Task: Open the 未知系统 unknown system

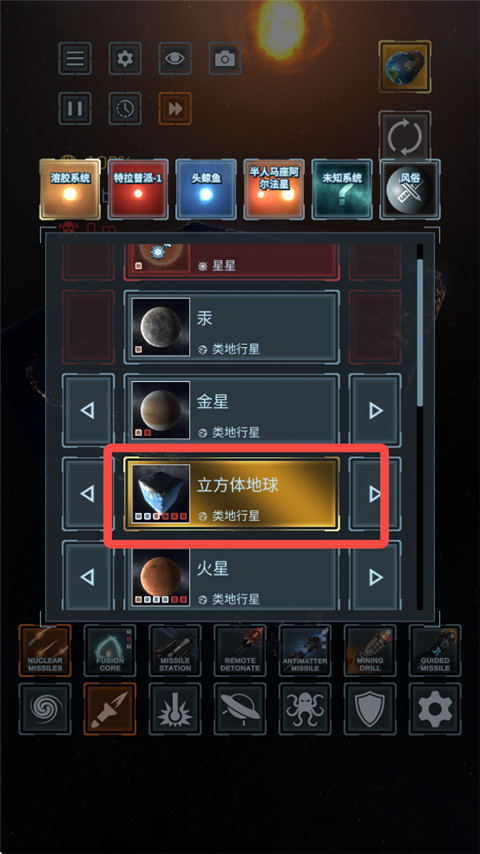Action: coord(342,189)
